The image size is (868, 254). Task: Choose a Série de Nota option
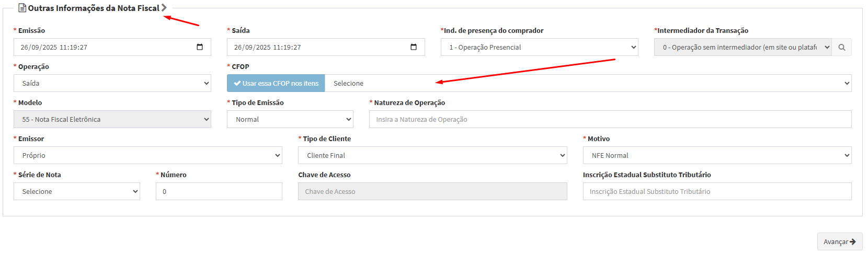pyautogui.click(x=76, y=191)
